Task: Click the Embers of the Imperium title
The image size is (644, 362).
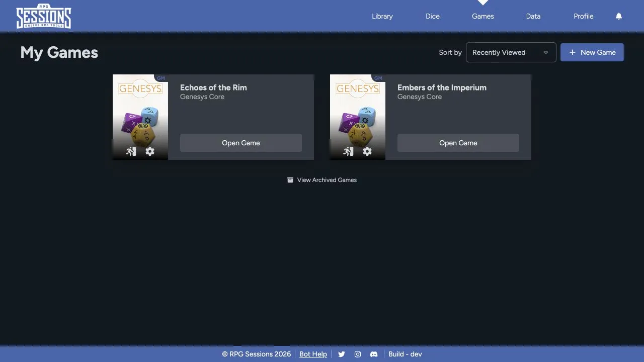Action: pyautogui.click(x=442, y=87)
